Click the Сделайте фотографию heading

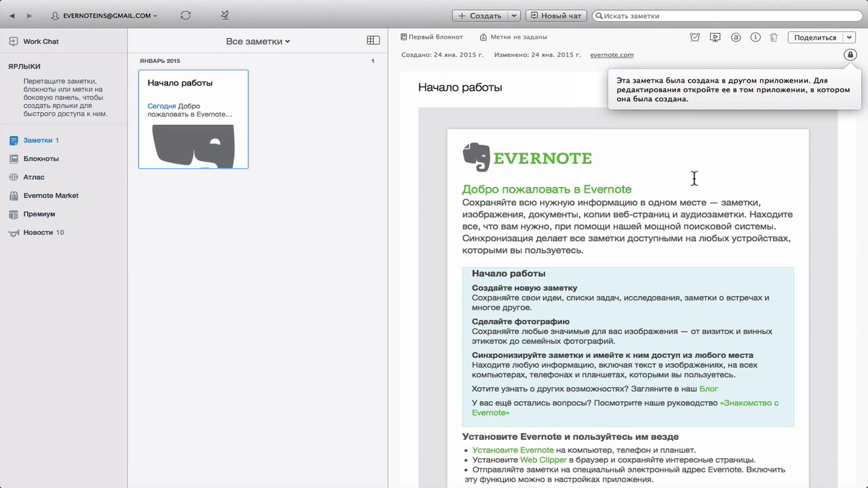click(x=521, y=322)
